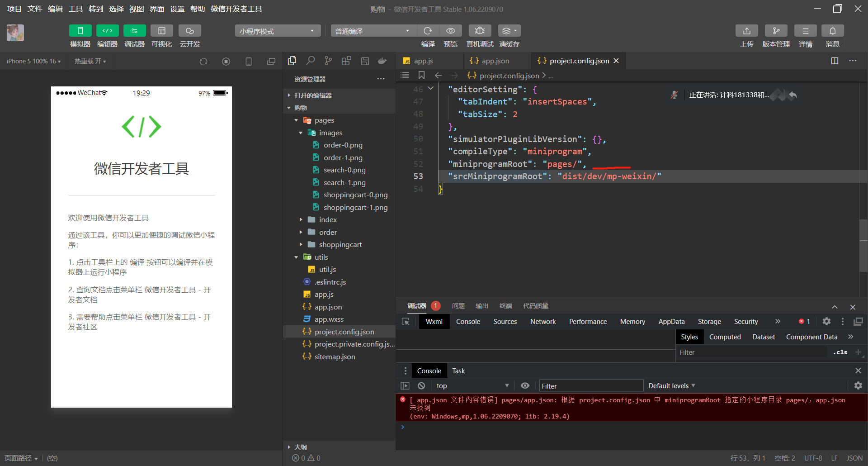
Task: Click the clear console icon
Action: [421, 386]
